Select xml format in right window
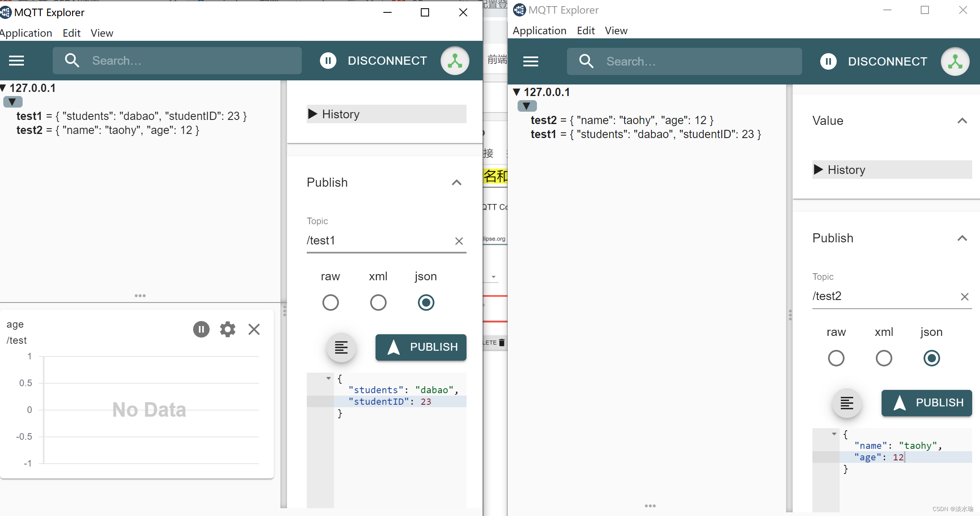 coord(884,358)
